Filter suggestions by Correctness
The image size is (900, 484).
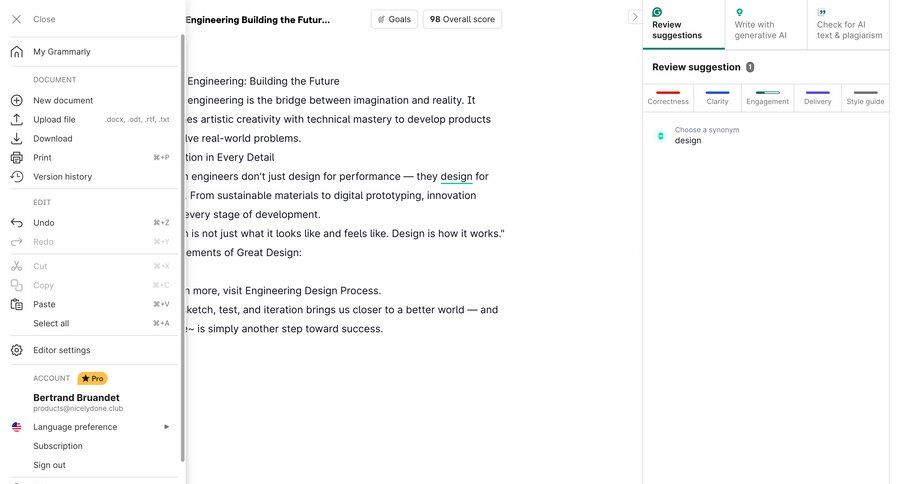click(x=668, y=98)
